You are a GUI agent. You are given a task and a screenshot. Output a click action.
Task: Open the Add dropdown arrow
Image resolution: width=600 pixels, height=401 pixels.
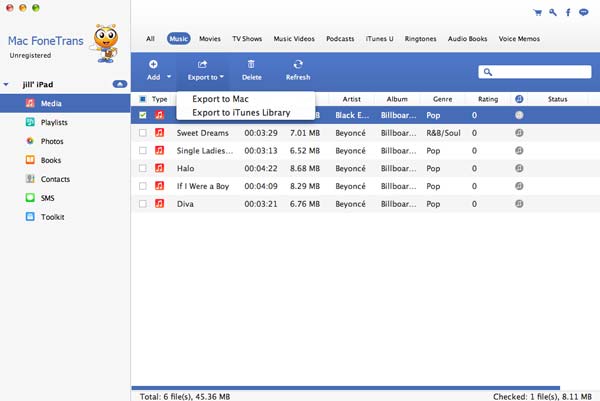169,77
